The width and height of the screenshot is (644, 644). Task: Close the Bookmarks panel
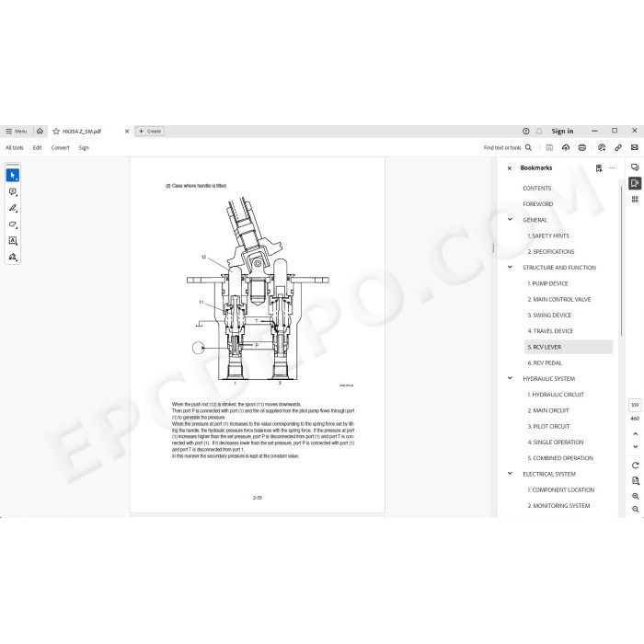(510, 168)
